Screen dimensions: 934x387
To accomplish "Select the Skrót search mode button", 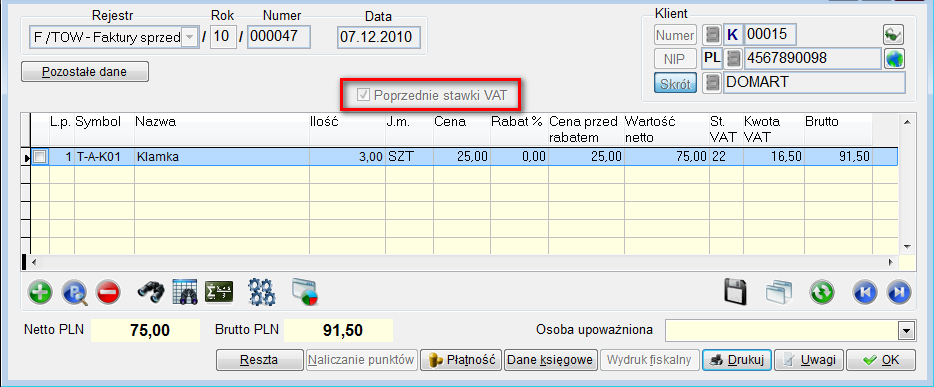I will tap(675, 83).
